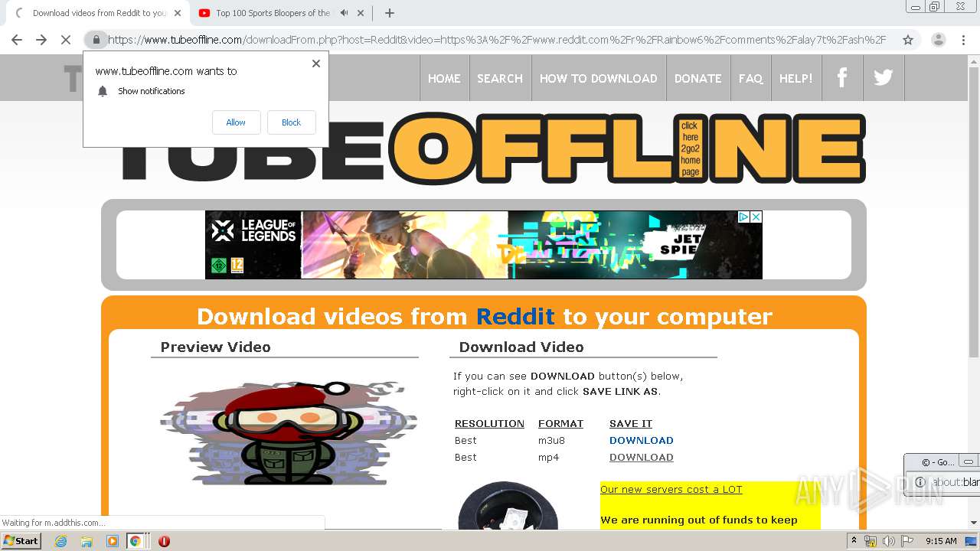This screenshot has height=551, width=980.
Task: Click the Reddit link in the heading
Action: coord(515,316)
